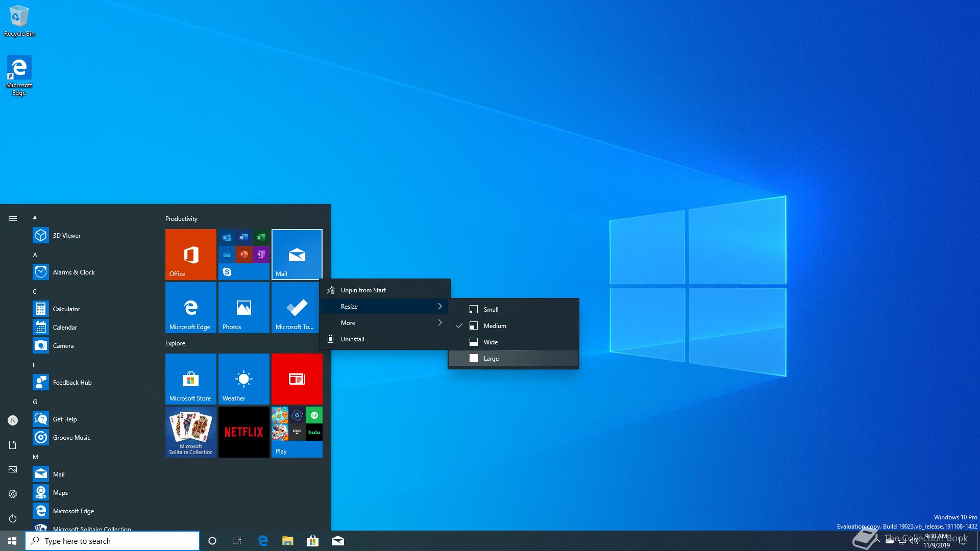Select the Small tile size
980x551 pixels.
[x=491, y=309]
